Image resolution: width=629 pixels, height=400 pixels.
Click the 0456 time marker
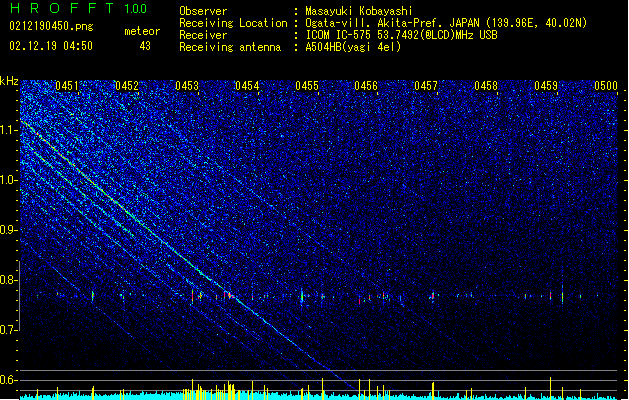coord(366,86)
